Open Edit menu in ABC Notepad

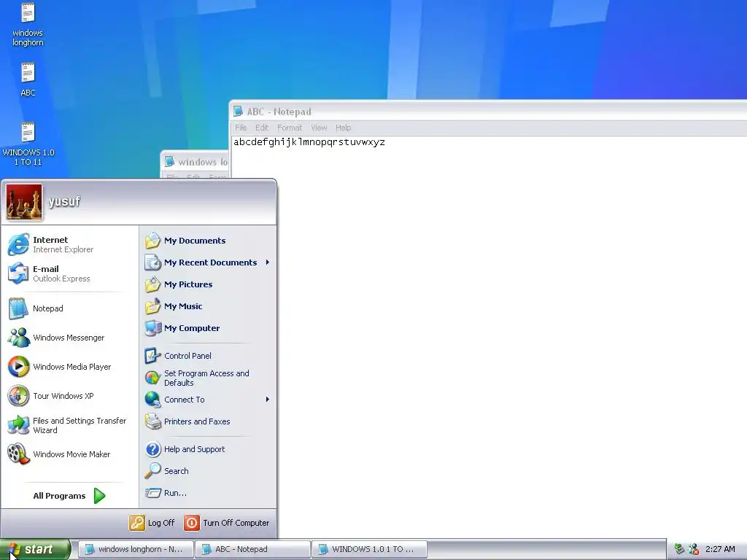click(x=262, y=128)
